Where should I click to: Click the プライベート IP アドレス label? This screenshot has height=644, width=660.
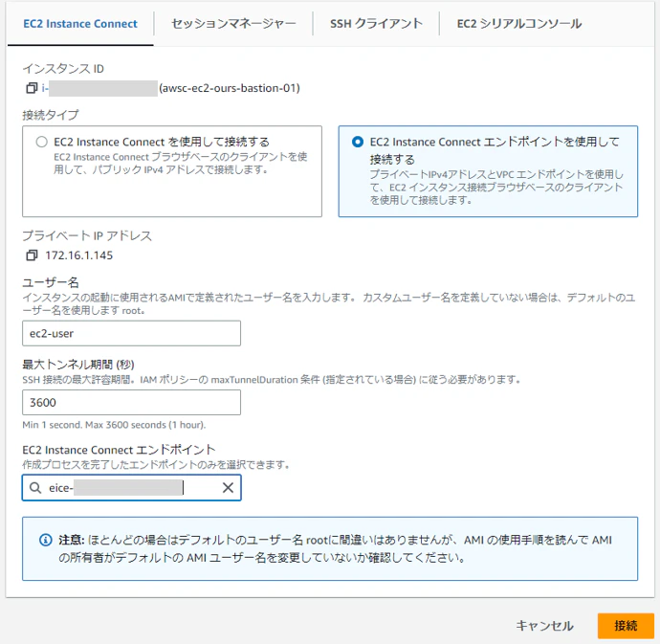[x=87, y=235]
